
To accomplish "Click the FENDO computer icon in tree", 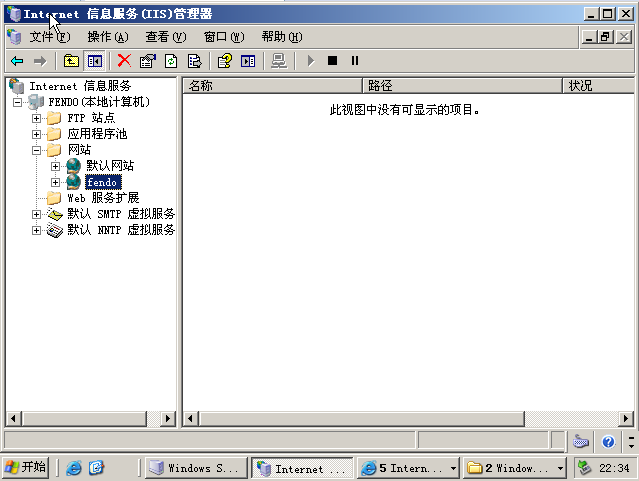I will [36, 102].
